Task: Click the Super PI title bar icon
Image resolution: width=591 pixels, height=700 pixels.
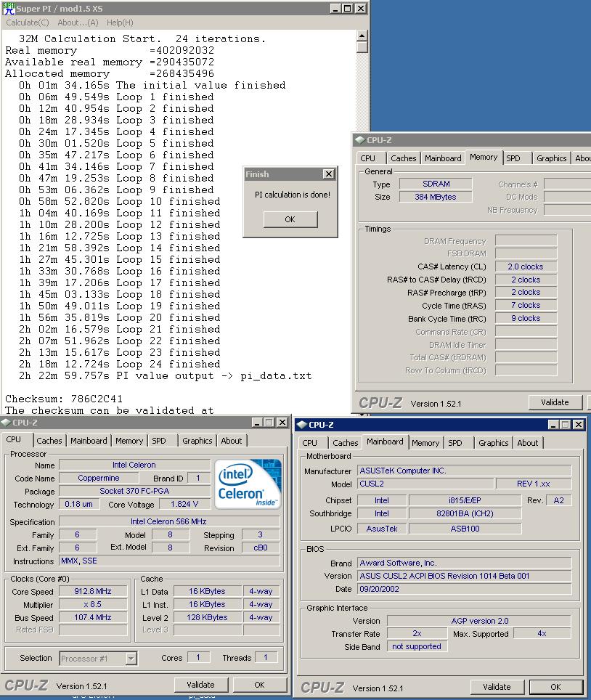Action: click(8, 8)
